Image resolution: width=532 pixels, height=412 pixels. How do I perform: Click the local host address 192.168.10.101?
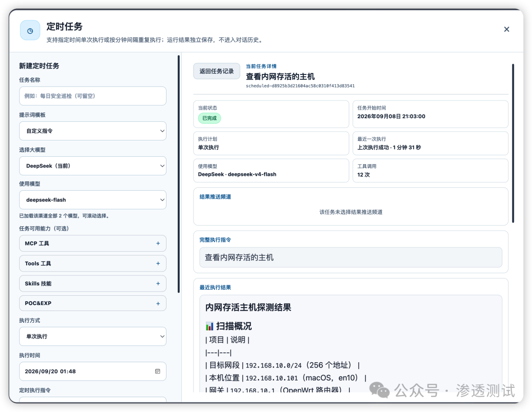(x=271, y=378)
